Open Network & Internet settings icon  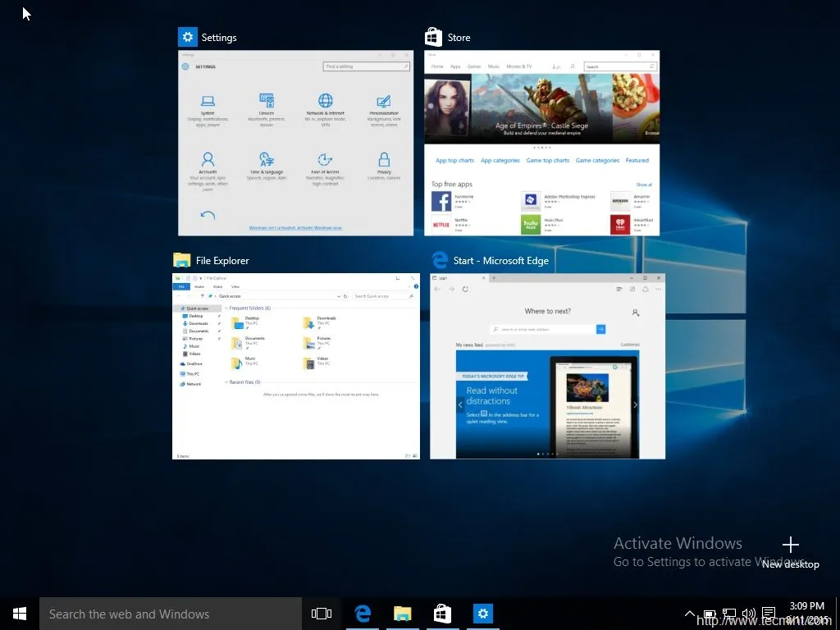[x=325, y=101]
